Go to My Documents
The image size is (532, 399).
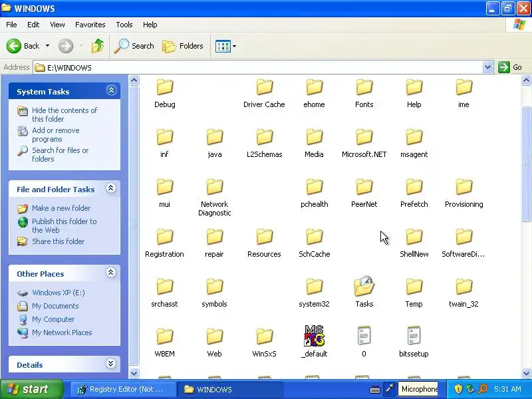(55, 306)
